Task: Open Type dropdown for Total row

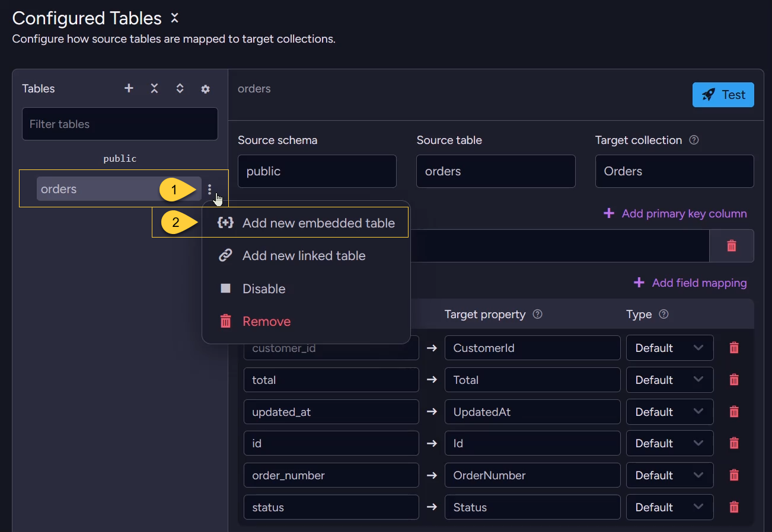Action: pos(669,380)
